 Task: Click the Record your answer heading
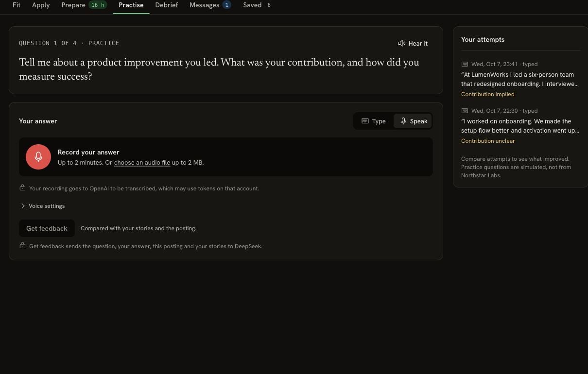pos(88,152)
